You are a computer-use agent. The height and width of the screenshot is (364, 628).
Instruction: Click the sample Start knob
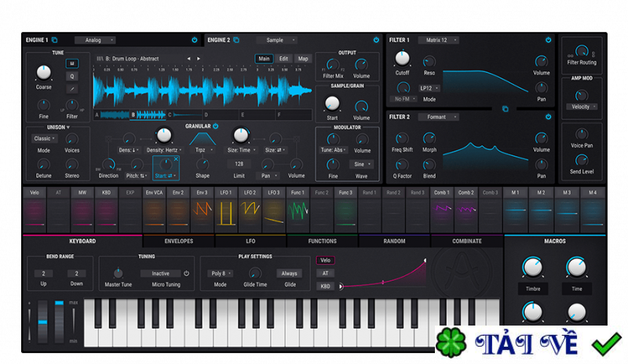[332, 104]
